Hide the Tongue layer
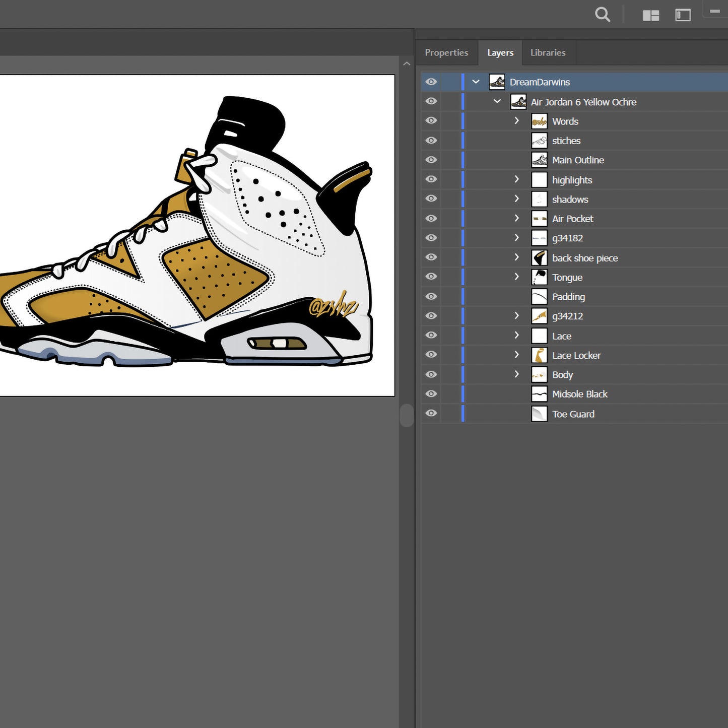728x728 pixels. pos(431,277)
